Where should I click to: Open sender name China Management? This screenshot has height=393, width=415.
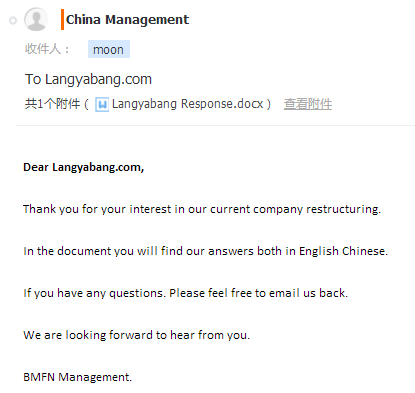[127, 20]
